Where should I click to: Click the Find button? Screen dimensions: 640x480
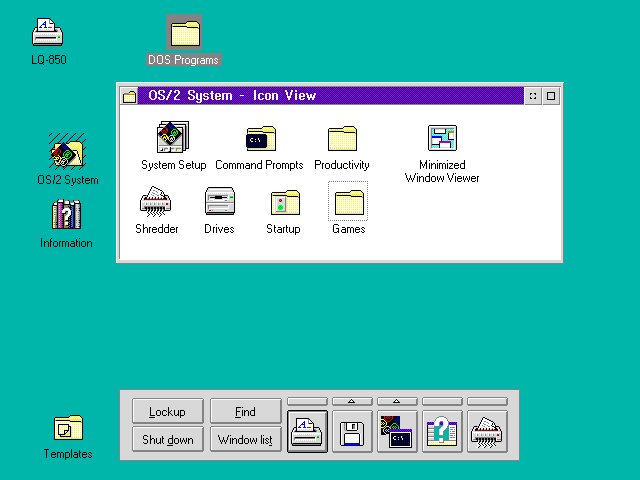246,411
